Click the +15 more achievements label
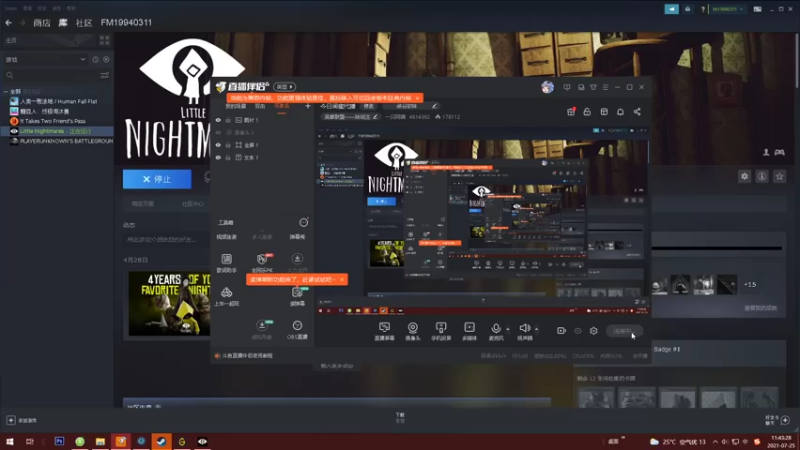This screenshot has height=450, width=800. click(750, 285)
